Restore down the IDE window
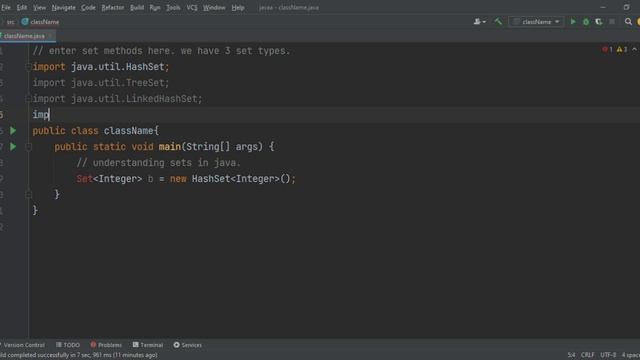Screen dimensions: 640x360 (627, 7)
